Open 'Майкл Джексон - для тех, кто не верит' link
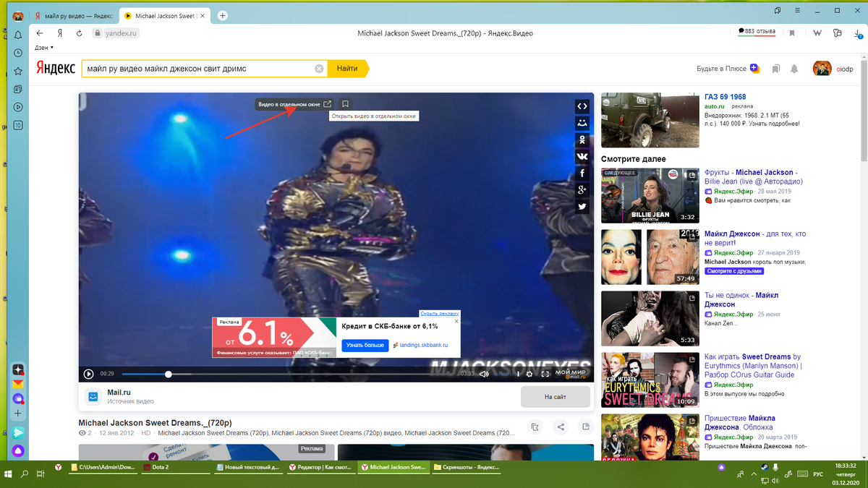 (x=755, y=239)
